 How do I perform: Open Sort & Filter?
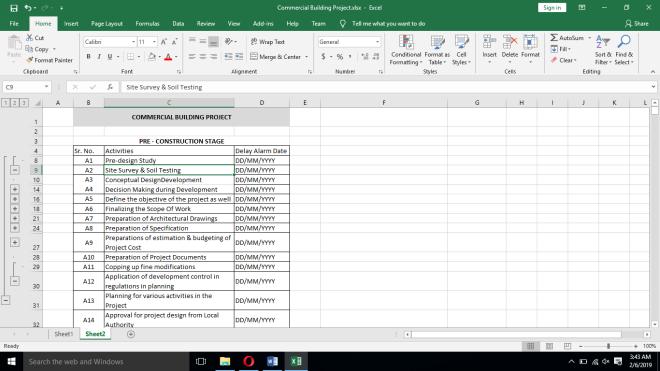click(x=603, y=50)
